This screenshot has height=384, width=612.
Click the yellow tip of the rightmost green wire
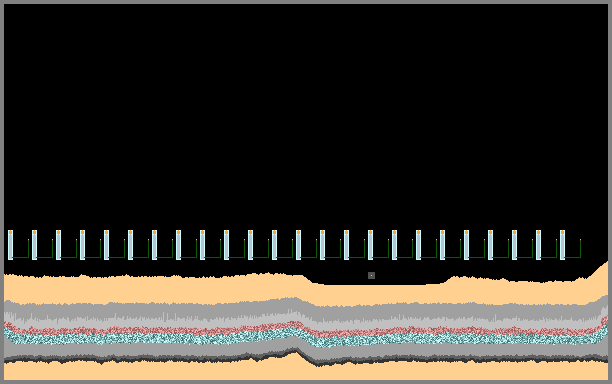[580, 240]
